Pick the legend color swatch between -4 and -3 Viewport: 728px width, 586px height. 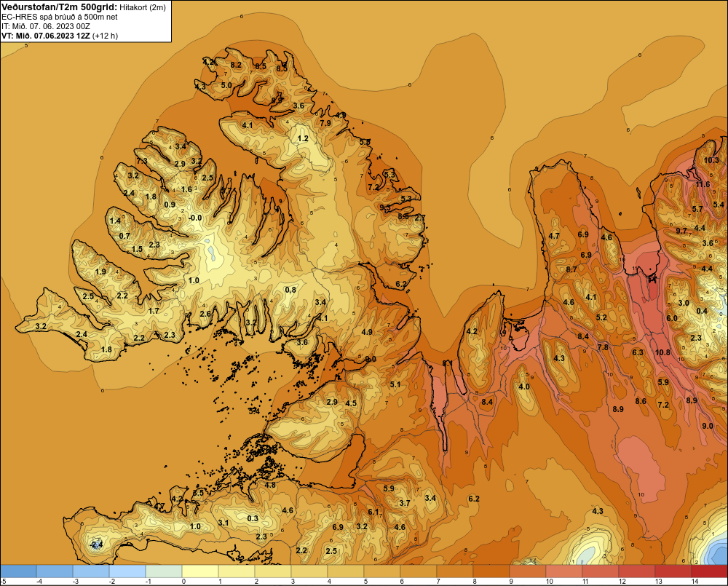[x=55, y=571]
